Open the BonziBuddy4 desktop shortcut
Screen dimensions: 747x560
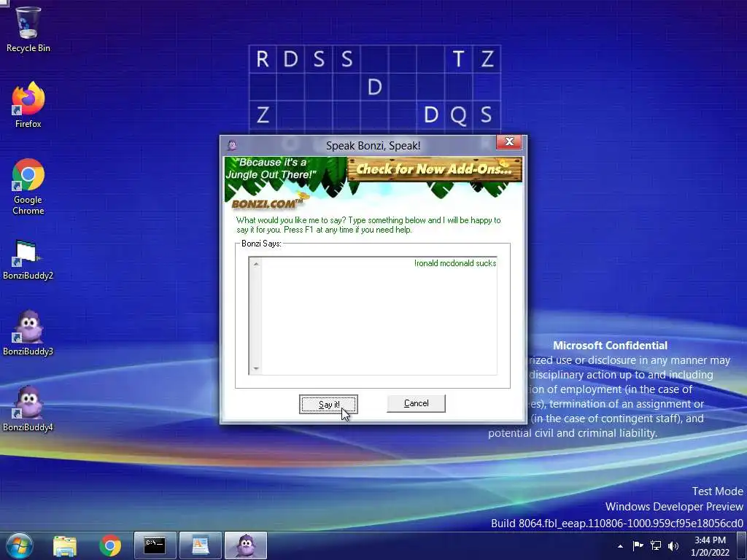28,409
